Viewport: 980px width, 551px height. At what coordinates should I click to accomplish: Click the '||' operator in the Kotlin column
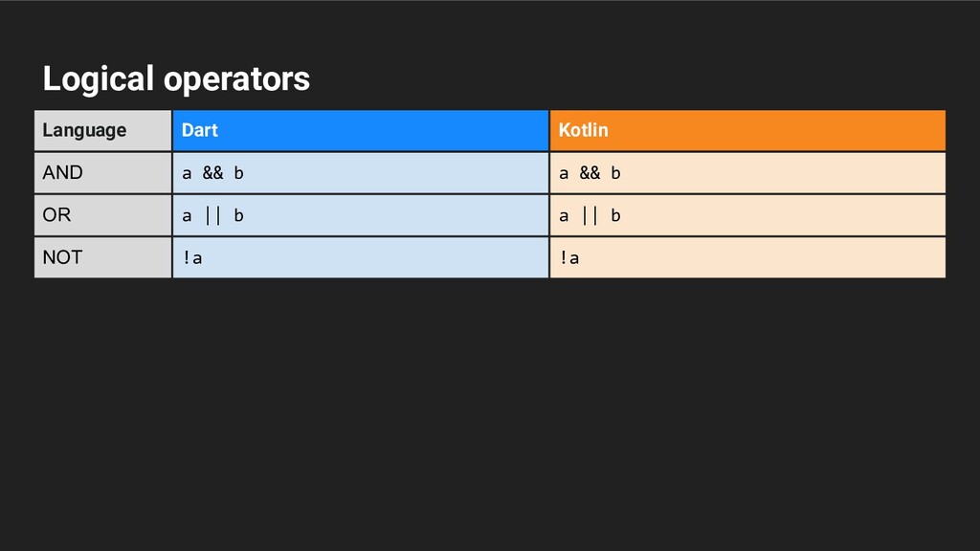tap(590, 215)
